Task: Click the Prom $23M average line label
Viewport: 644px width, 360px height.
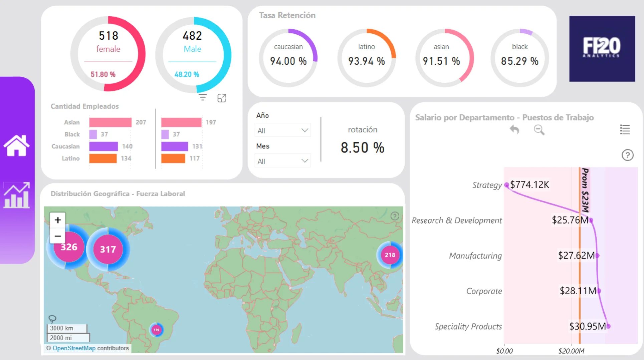Action: tap(585, 190)
